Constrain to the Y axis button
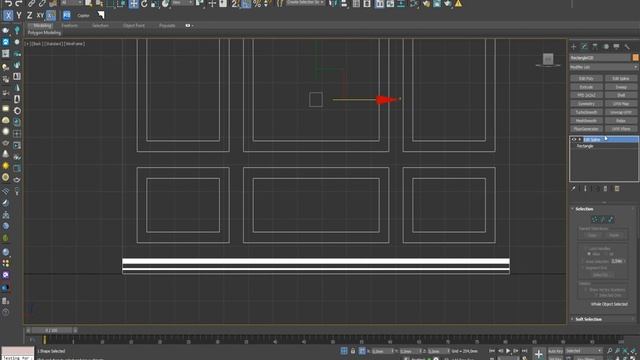This screenshot has width=640, height=360. [19, 16]
